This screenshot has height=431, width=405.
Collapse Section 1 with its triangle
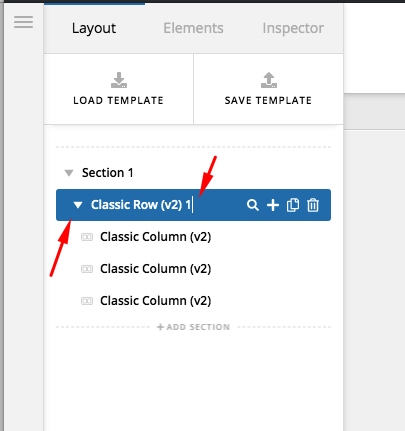pyautogui.click(x=69, y=173)
